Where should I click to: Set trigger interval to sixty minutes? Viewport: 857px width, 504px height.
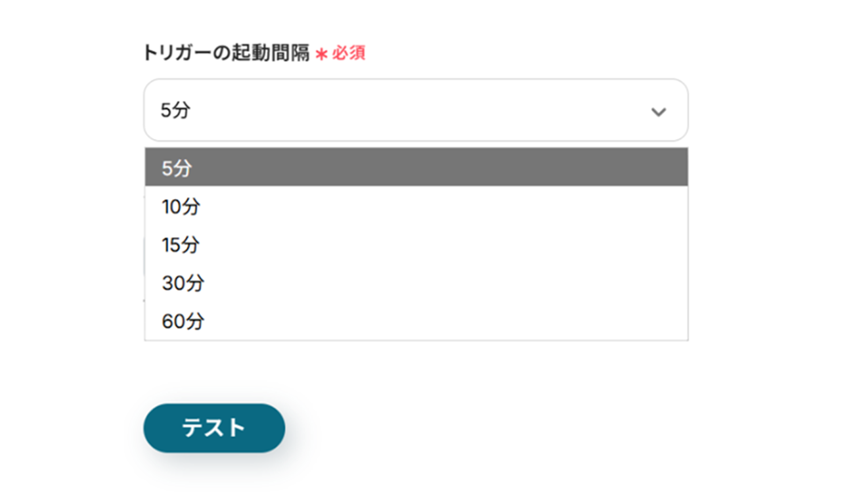(x=416, y=321)
